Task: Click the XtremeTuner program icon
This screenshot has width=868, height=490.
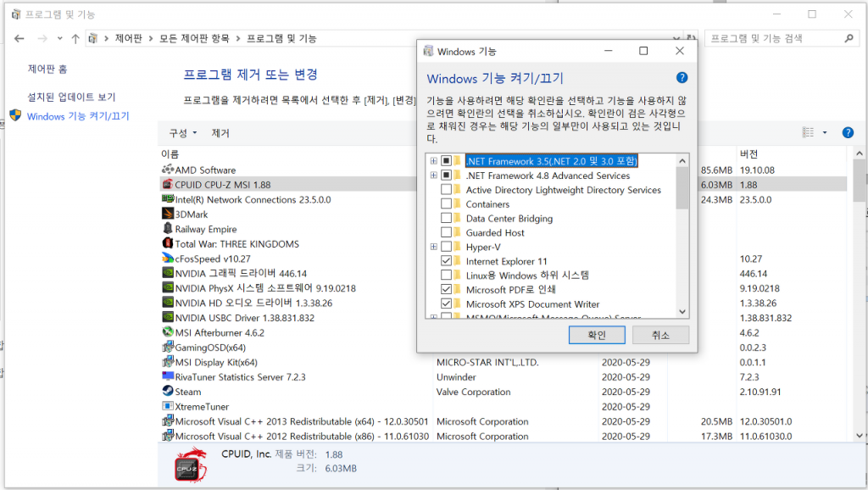Action: click(168, 406)
